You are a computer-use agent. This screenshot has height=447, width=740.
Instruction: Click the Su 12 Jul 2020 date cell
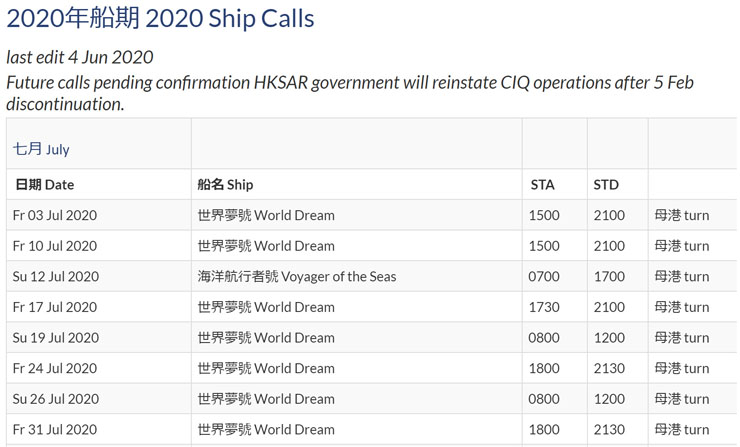[56, 277]
